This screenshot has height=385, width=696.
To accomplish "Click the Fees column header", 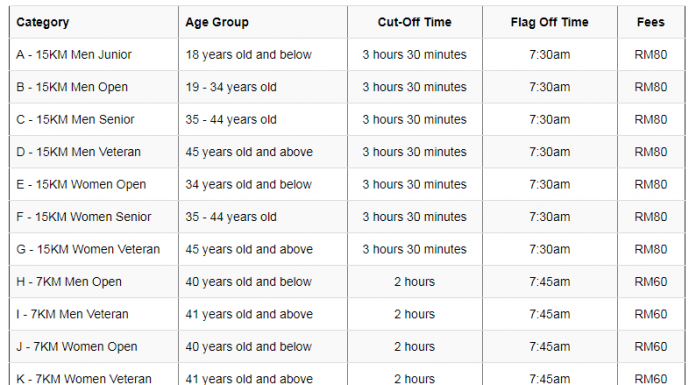I will pyautogui.click(x=651, y=22).
